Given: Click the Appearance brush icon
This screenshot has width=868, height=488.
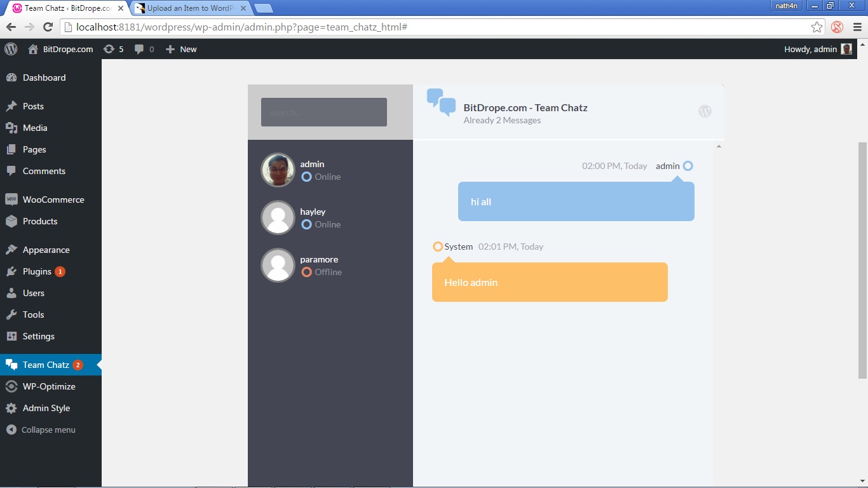Looking at the screenshot, I should [x=11, y=250].
